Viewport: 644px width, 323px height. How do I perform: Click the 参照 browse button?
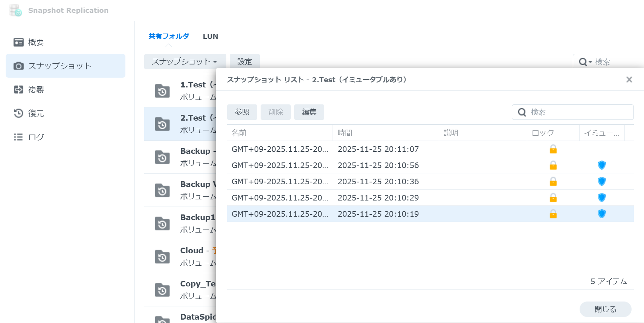[242, 112]
